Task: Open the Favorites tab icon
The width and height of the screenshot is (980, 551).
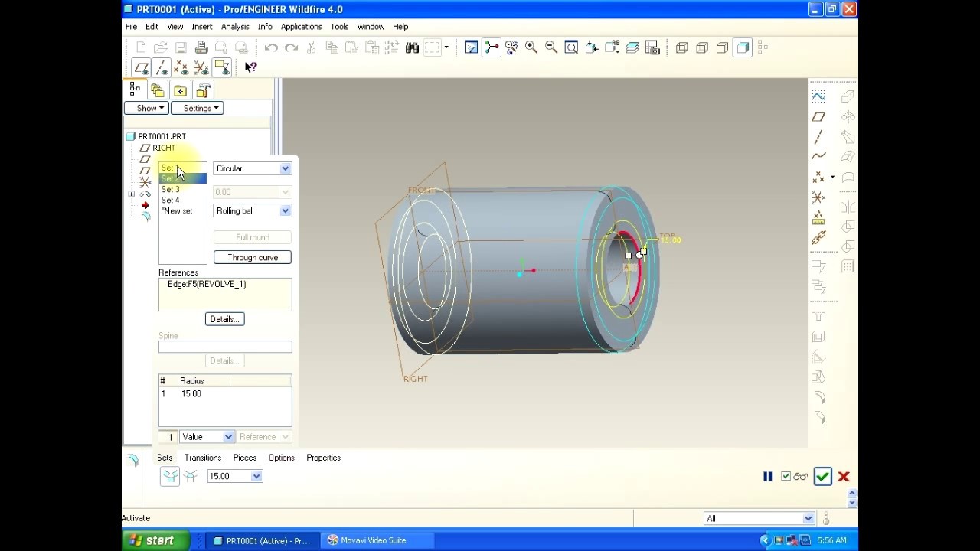Action: (x=180, y=90)
